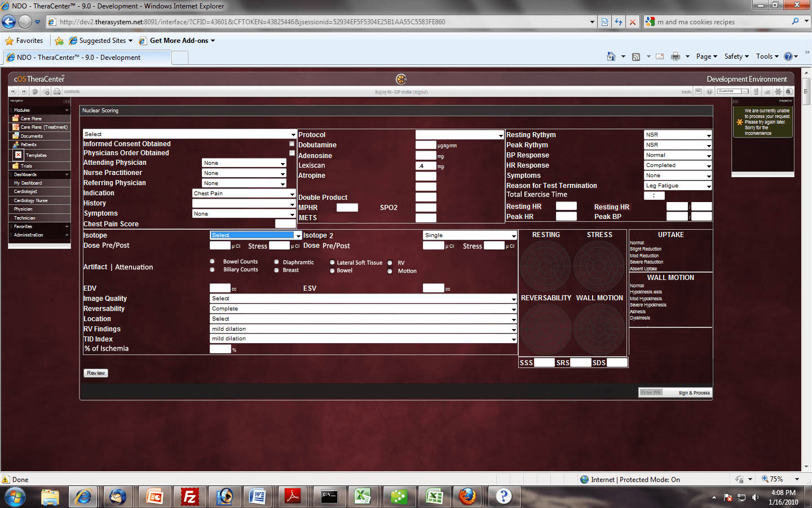812x508 pixels.
Task: Open Firefox from the taskbar
Action: (467, 497)
